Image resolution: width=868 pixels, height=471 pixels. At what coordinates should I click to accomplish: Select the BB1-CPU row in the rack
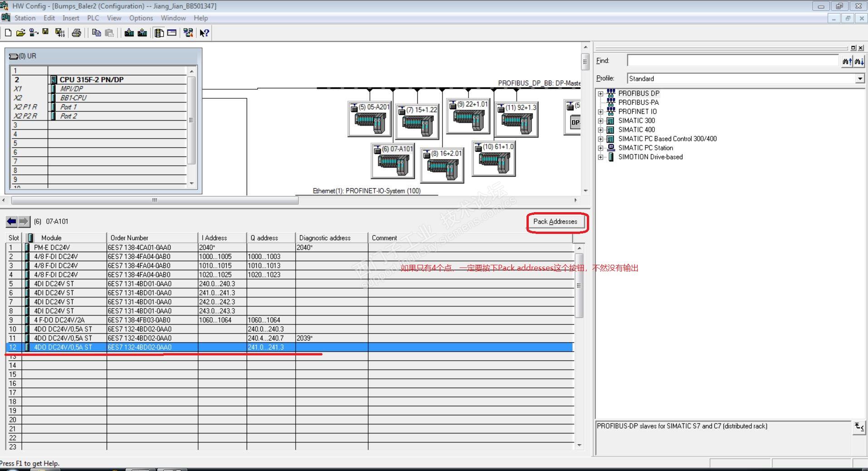[x=98, y=97]
